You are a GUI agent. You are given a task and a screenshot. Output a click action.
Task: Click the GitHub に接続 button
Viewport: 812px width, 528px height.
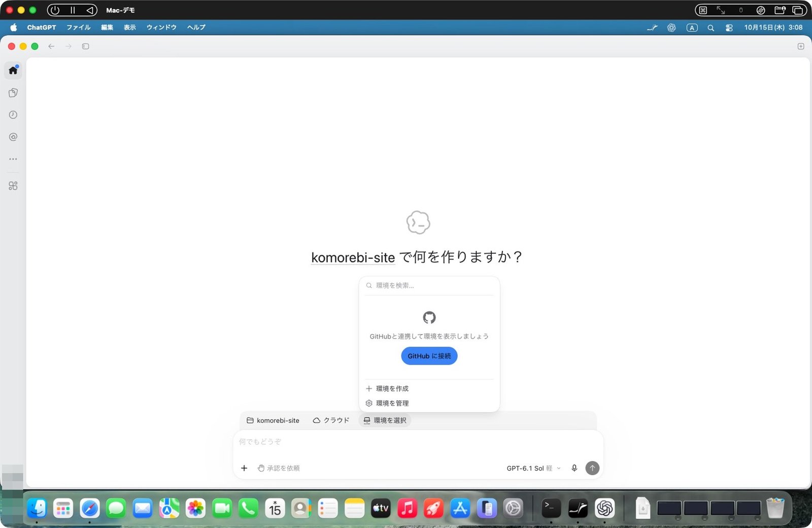429,356
